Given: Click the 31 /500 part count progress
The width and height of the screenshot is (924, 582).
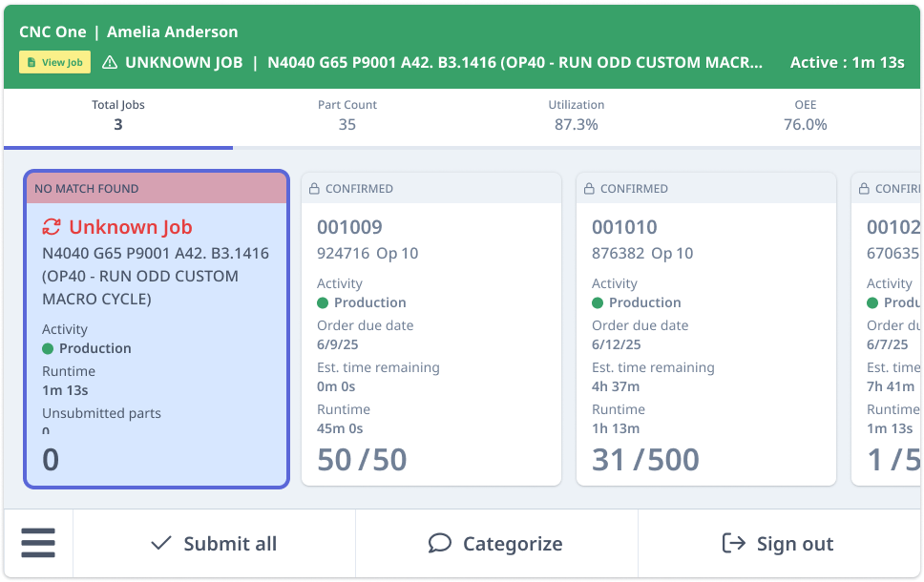Looking at the screenshot, I should (x=645, y=460).
